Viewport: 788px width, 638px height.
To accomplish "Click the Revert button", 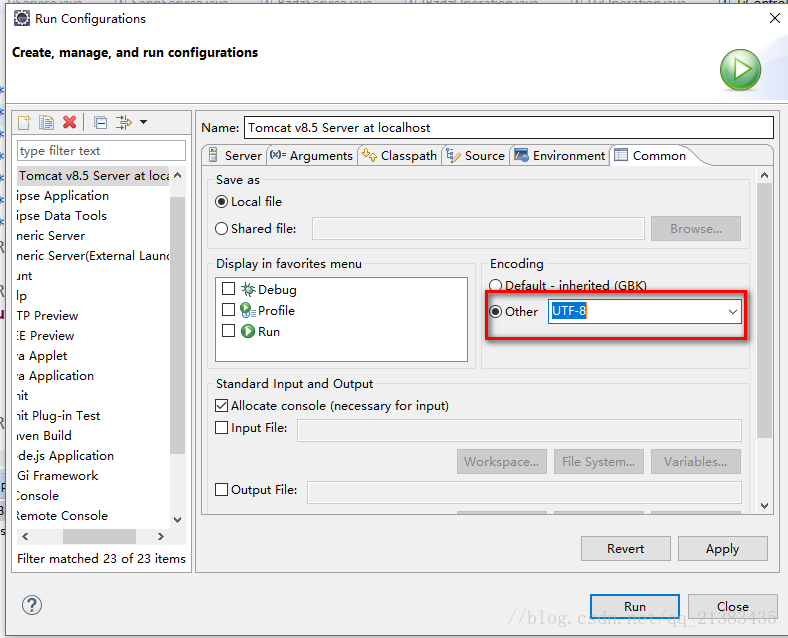I will point(626,549).
